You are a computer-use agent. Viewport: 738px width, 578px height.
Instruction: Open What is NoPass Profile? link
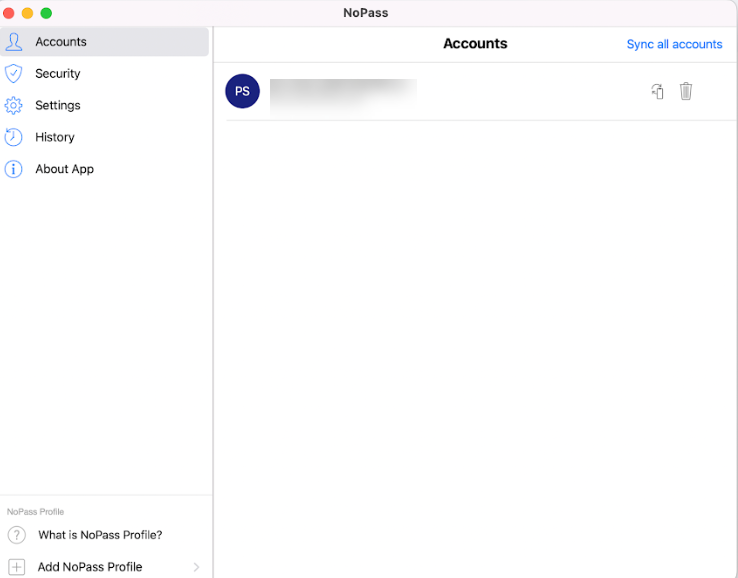(x=100, y=535)
